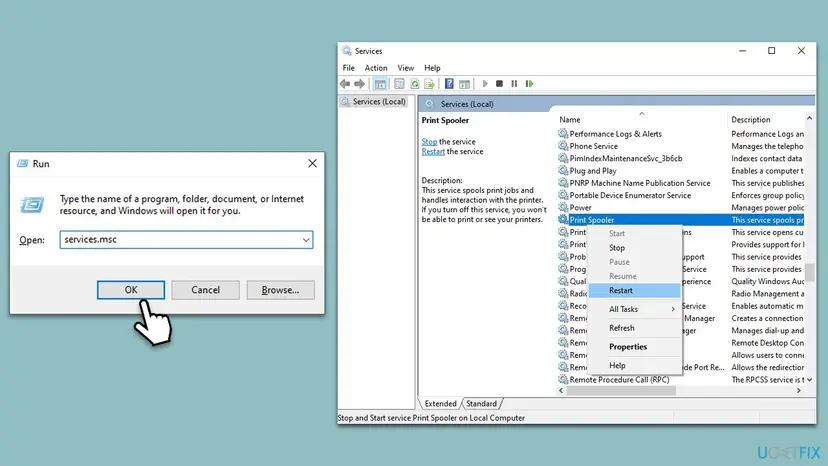
Task: Click gear icon beside Phone Service
Action: 563,146
